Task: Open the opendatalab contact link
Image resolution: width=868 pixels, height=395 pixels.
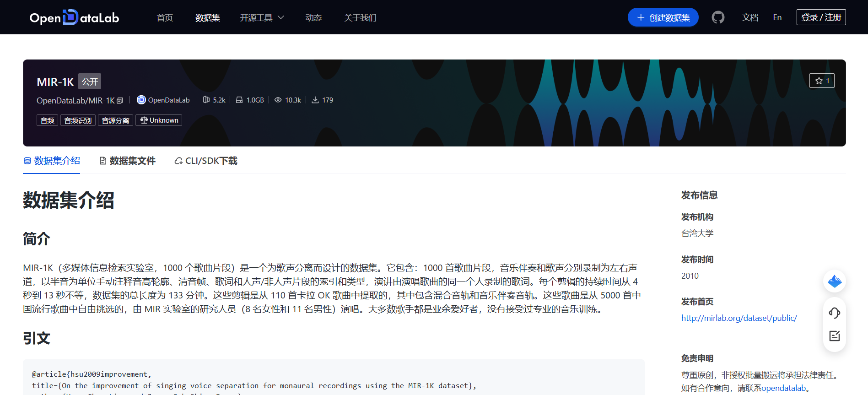Action: [x=784, y=388]
